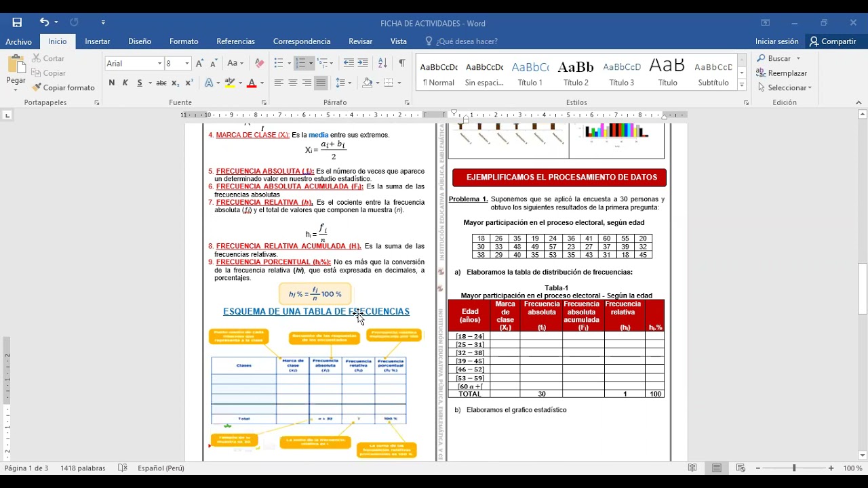
Task: Expand the styles gallery
Action: pyautogui.click(x=742, y=85)
